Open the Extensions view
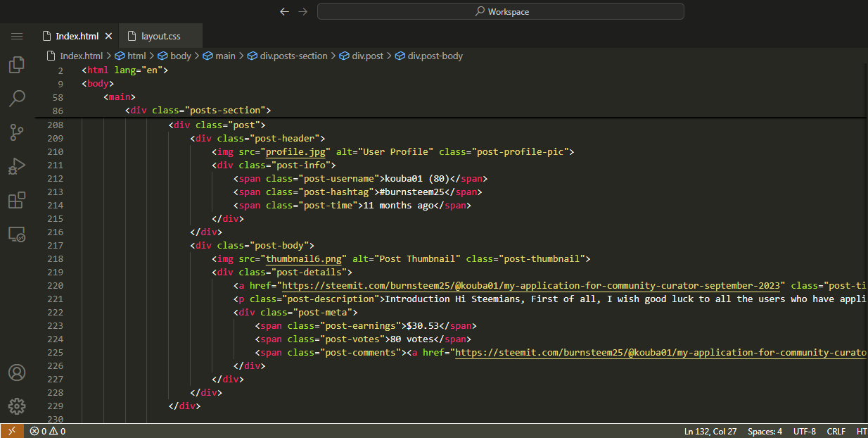The width and height of the screenshot is (868, 438). pyautogui.click(x=17, y=200)
